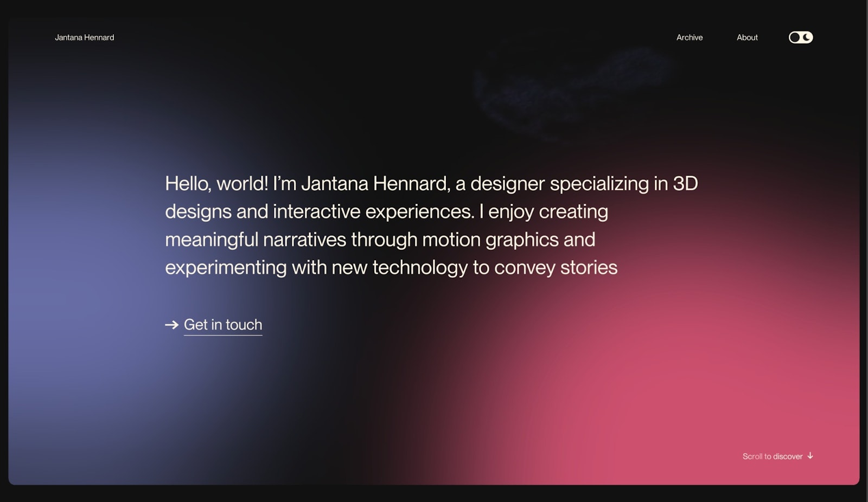868x502 pixels.
Task: Open the Archive page from the navigation
Action: [x=690, y=37]
